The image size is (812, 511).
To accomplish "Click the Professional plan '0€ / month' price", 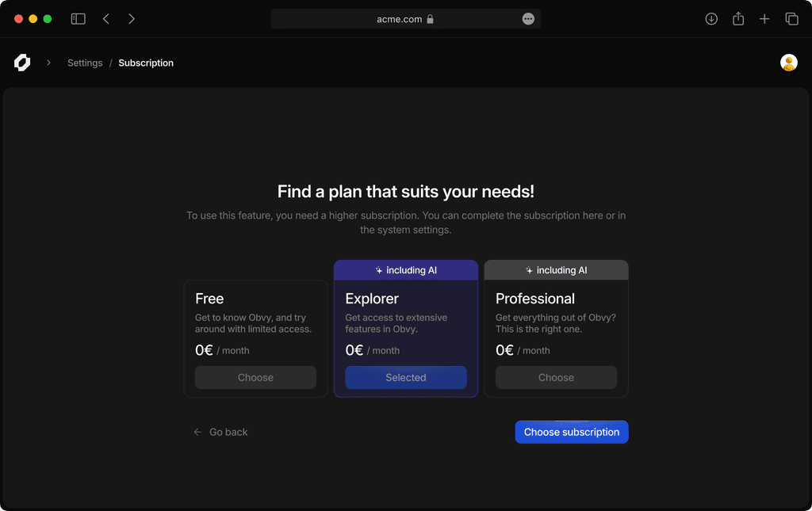I will (523, 350).
